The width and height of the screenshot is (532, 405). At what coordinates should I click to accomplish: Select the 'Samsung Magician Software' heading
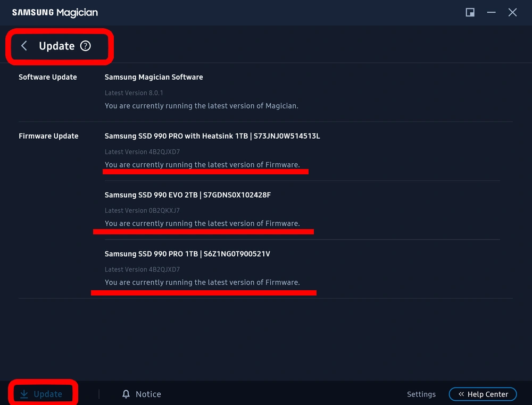[x=154, y=77]
